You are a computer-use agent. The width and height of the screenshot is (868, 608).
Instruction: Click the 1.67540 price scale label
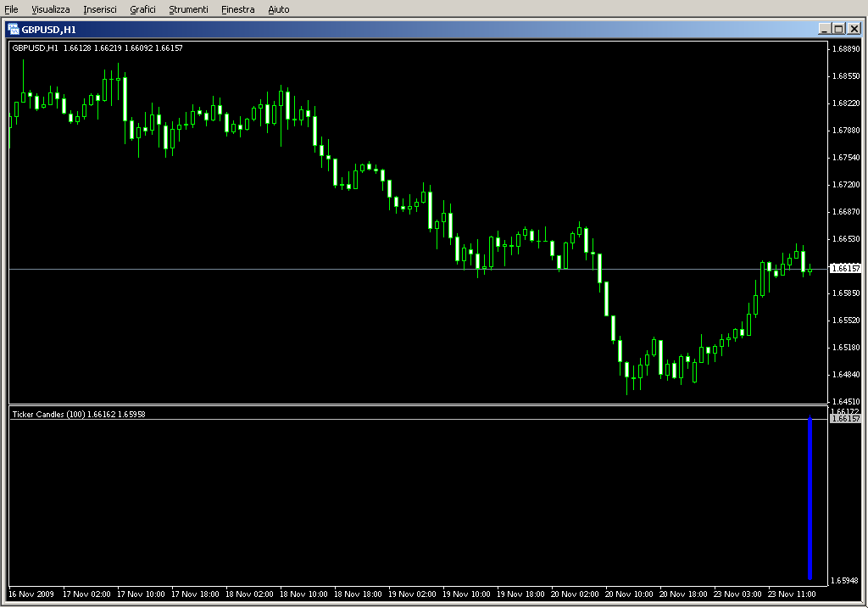click(x=846, y=157)
